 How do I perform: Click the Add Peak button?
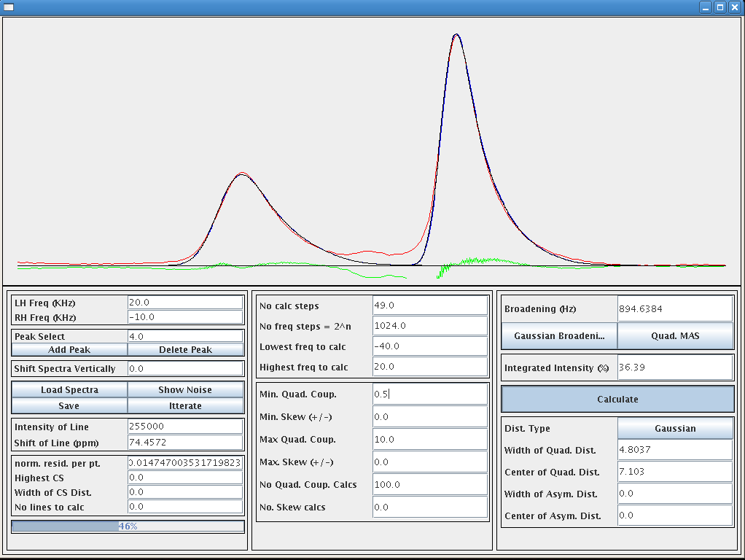(x=69, y=350)
